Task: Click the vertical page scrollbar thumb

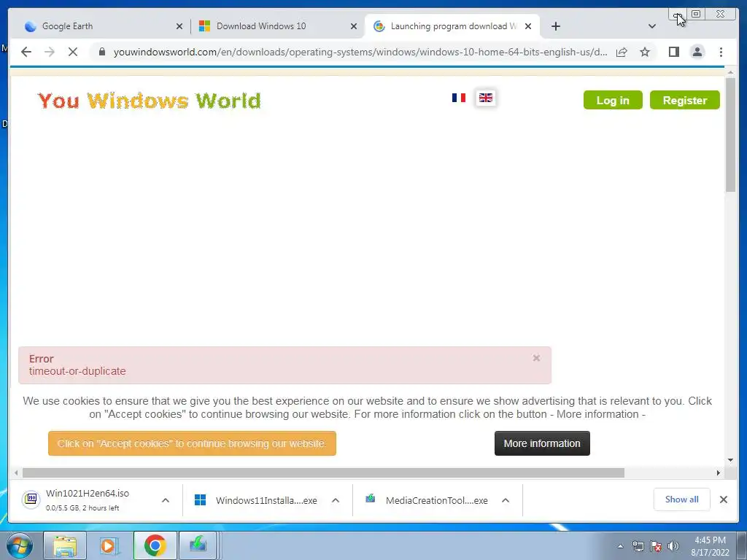Action: click(730, 135)
